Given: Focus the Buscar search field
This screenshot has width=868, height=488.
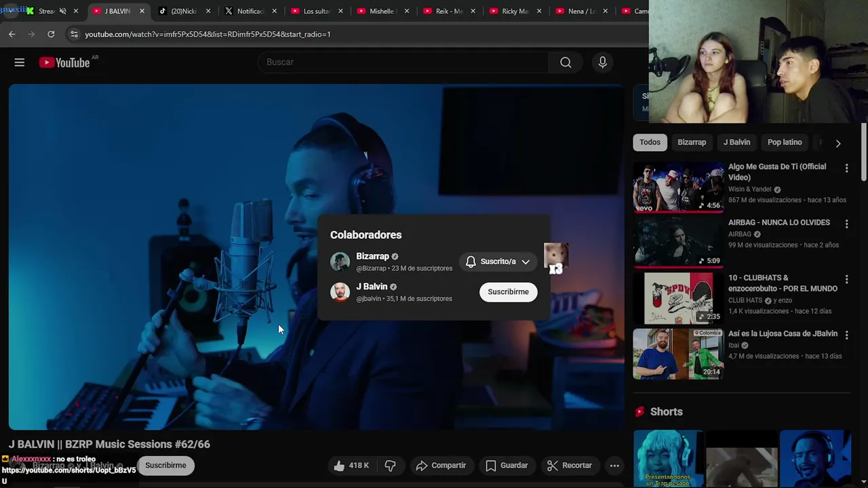Looking at the screenshot, I should point(403,62).
